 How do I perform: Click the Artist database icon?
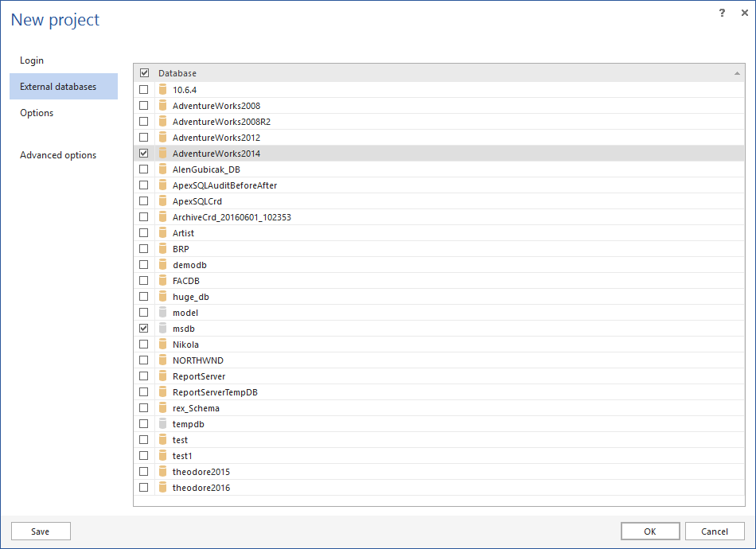coord(163,233)
